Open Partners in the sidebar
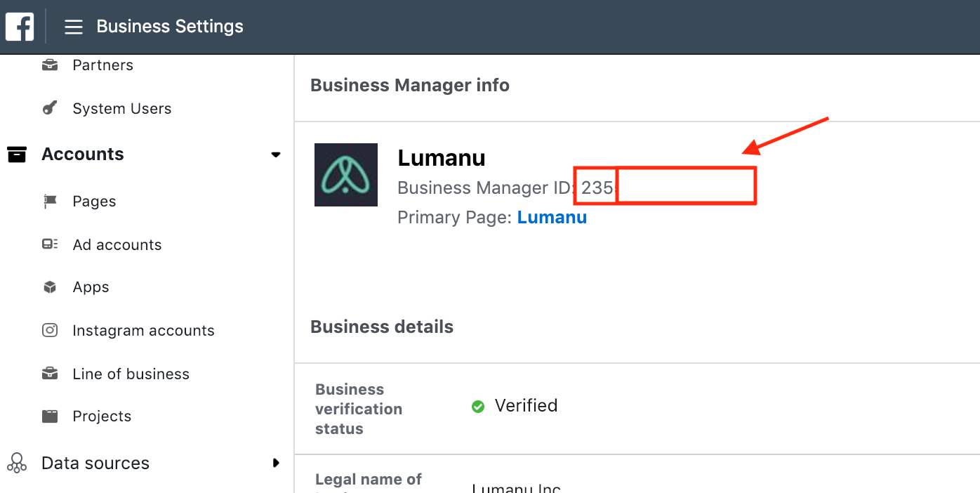Screen dimensions: 980x493 coord(103,65)
